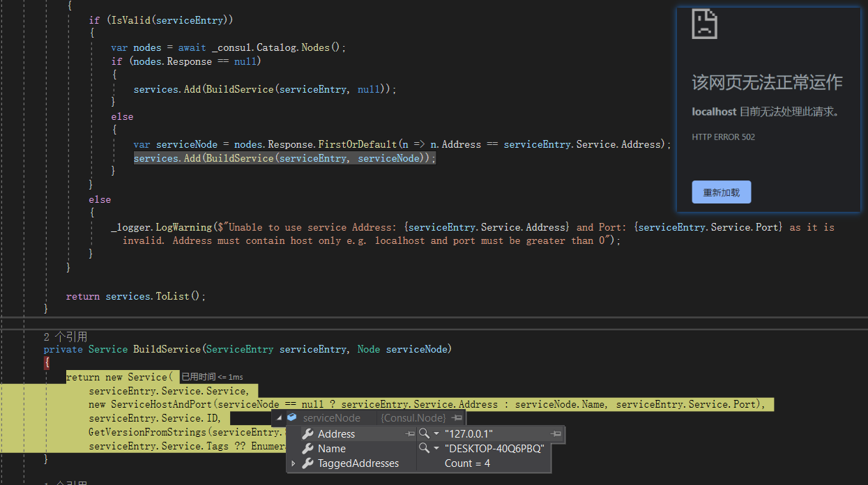The width and height of the screenshot is (868, 485).
Task: Select the "127.0.0.1" address value
Action: tap(469, 433)
